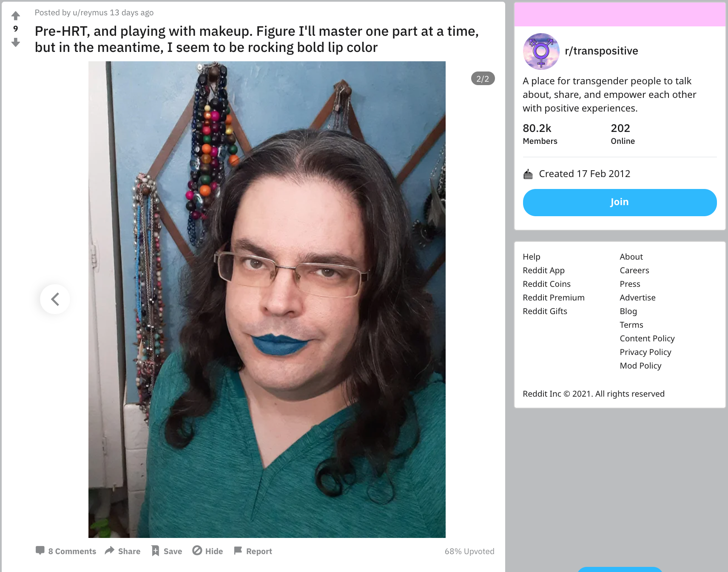Open the Reddit Coins link

coord(546,284)
